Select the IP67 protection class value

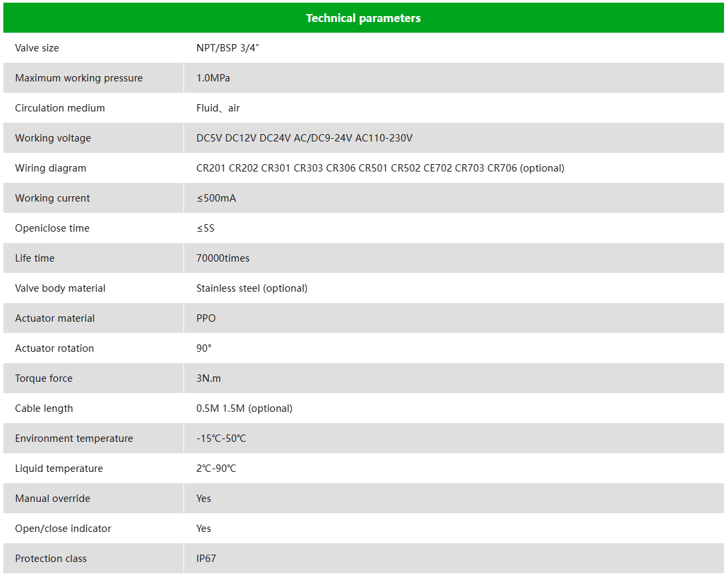pyautogui.click(x=206, y=559)
